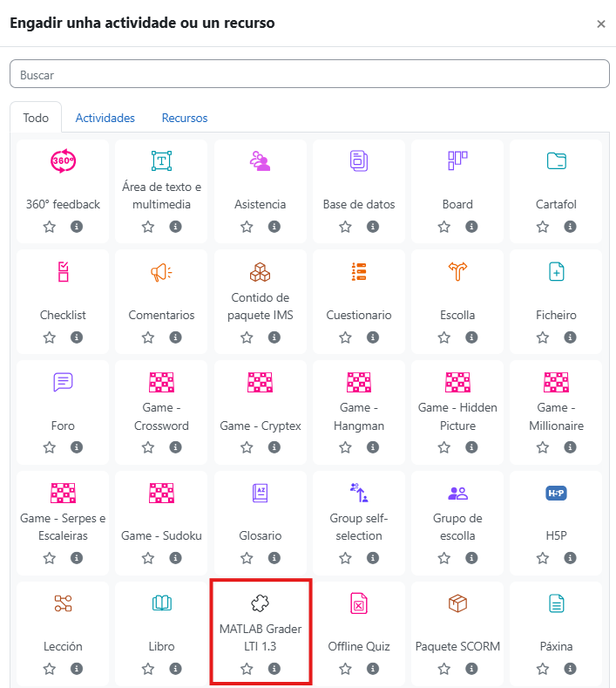
Task: Add a Base de datos activity
Action: coord(359,161)
